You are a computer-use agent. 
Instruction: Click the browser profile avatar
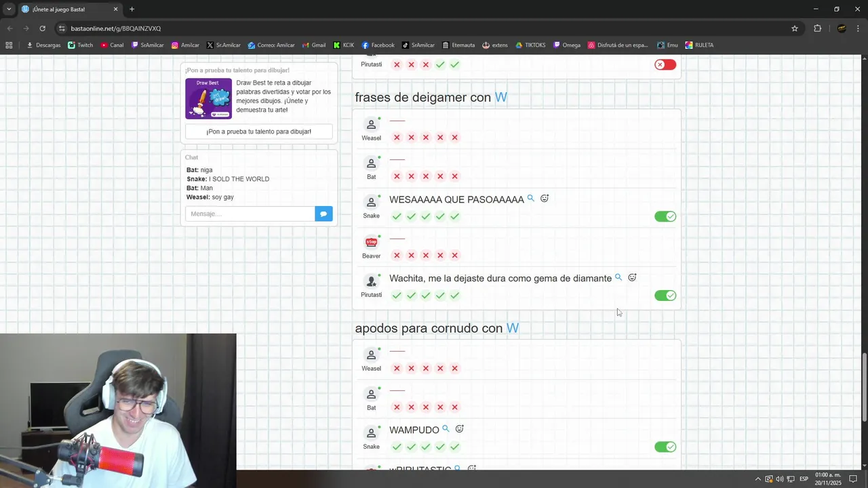pyautogui.click(x=842, y=28)
